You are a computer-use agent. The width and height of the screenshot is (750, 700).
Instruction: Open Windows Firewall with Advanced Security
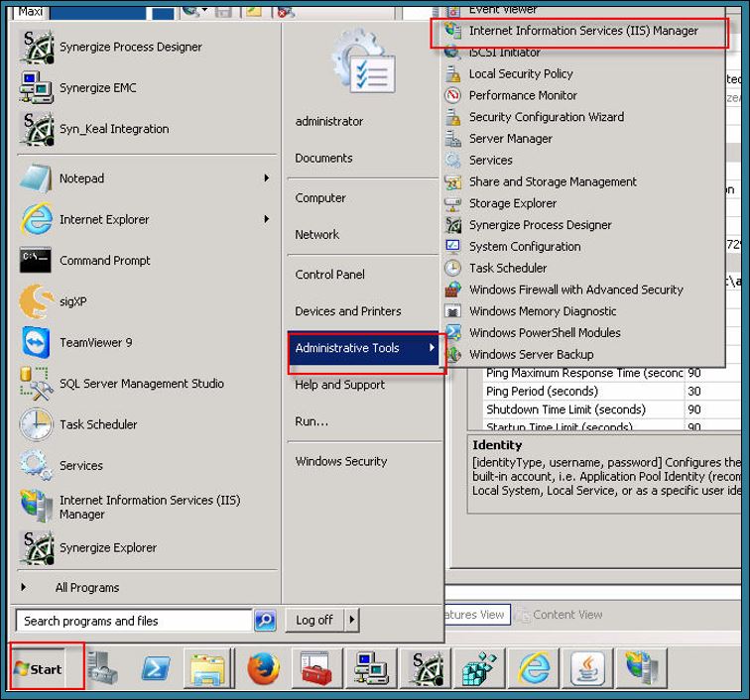[x=582, y=290]
